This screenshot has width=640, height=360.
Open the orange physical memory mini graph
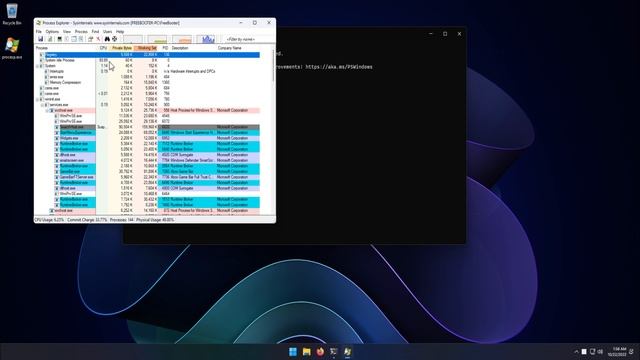pos(182,39)
